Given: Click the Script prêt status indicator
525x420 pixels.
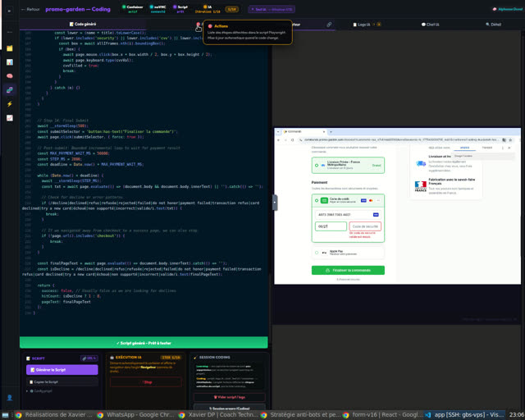Looking at the screenshot, I should tap(180, 9).
